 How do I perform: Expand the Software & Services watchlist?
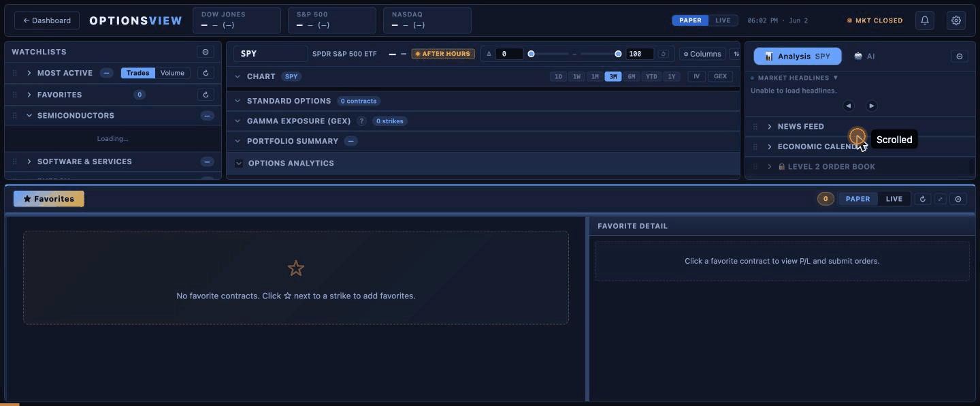29,161
